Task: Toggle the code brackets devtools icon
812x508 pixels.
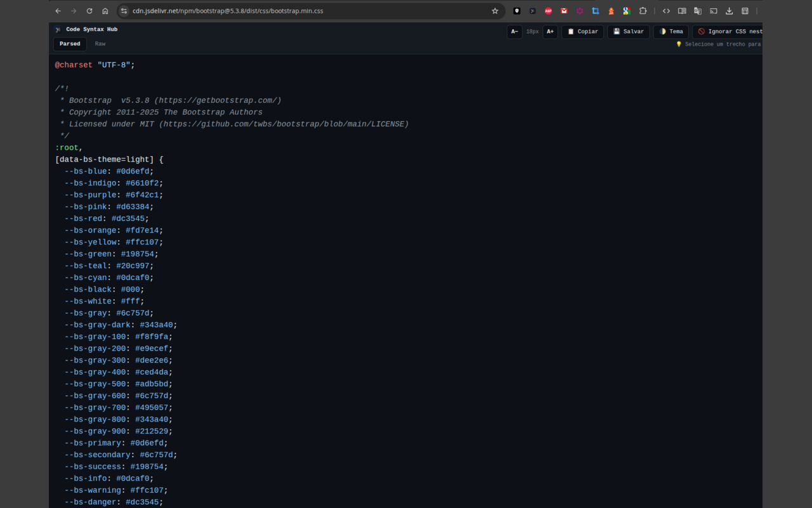Action: (666, 11)
